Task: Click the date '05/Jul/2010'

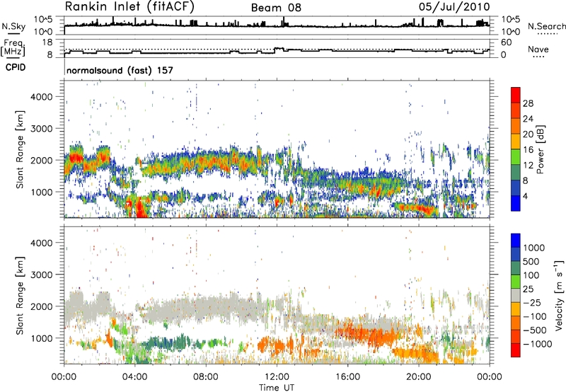Action: click(454, 7)
